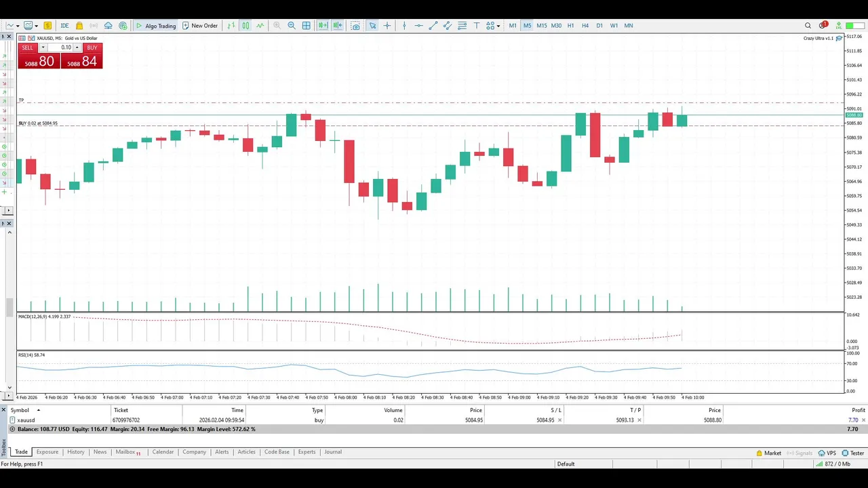Increase lot volume with up arrow
Image resolution: width=868 pixels, height=488 pixels.
77,47
